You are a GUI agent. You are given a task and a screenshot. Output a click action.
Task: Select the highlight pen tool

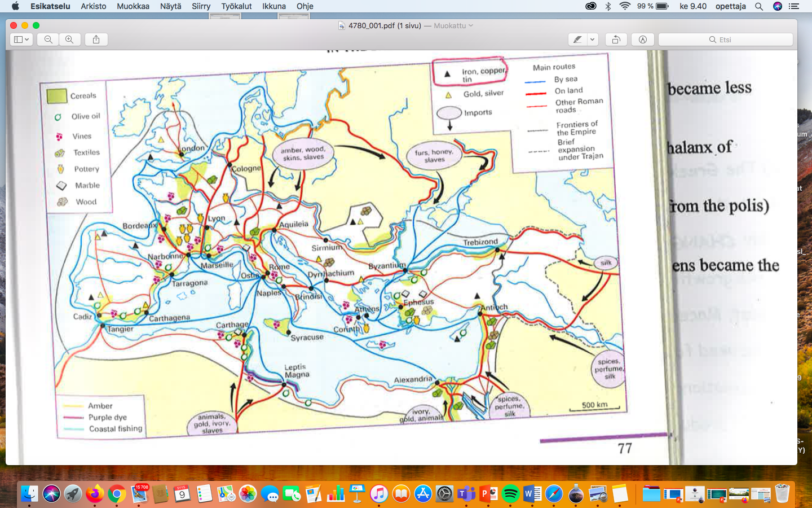[x=577, y=40]
